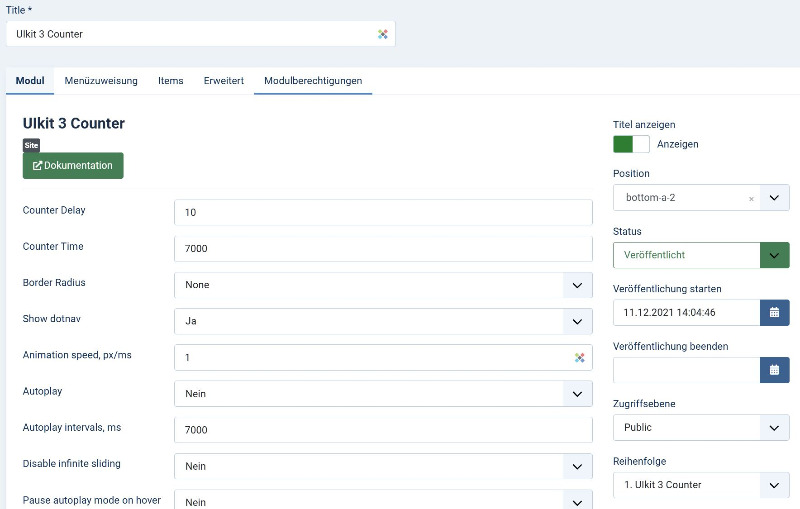800x509 pixels.
Task: Click the Counter Time input field
Action: [x=383, y=248]
